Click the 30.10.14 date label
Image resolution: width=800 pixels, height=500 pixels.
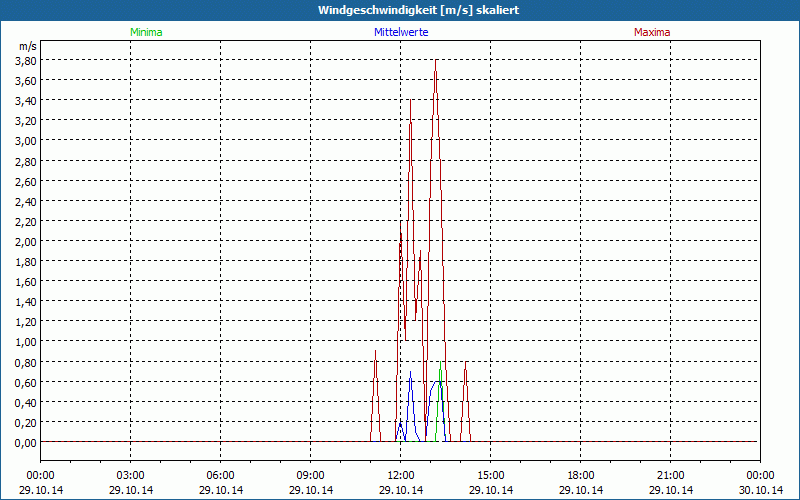tap(760, 490)
